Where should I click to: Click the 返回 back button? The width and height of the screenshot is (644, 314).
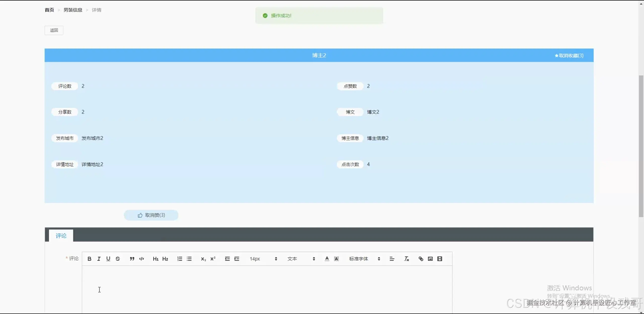click(54, 30)
